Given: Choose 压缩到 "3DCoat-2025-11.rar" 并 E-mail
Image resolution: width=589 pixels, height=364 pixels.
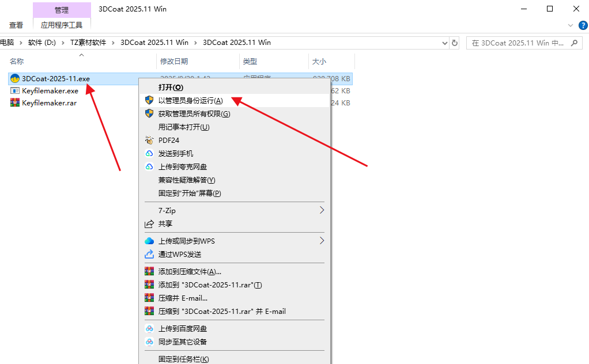Looking at the screenshot, I should (x=235, y=311).
